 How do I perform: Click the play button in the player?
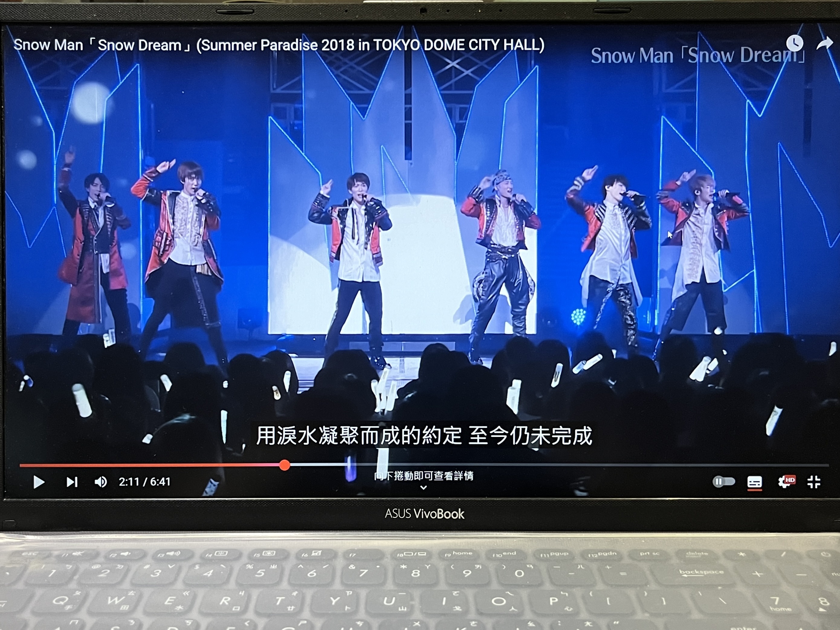(x=39, y=482)
